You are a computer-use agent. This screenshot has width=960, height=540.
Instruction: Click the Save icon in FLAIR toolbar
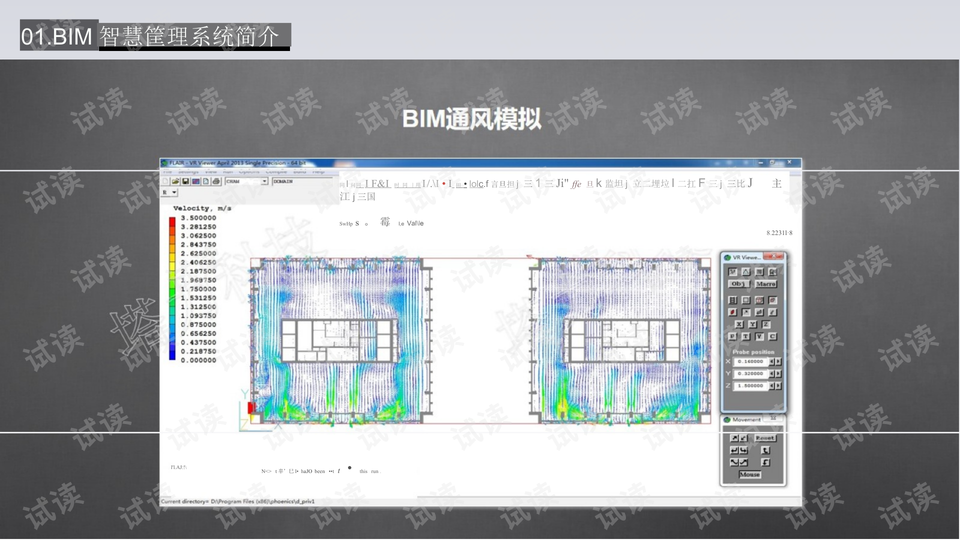pos(188,182)
